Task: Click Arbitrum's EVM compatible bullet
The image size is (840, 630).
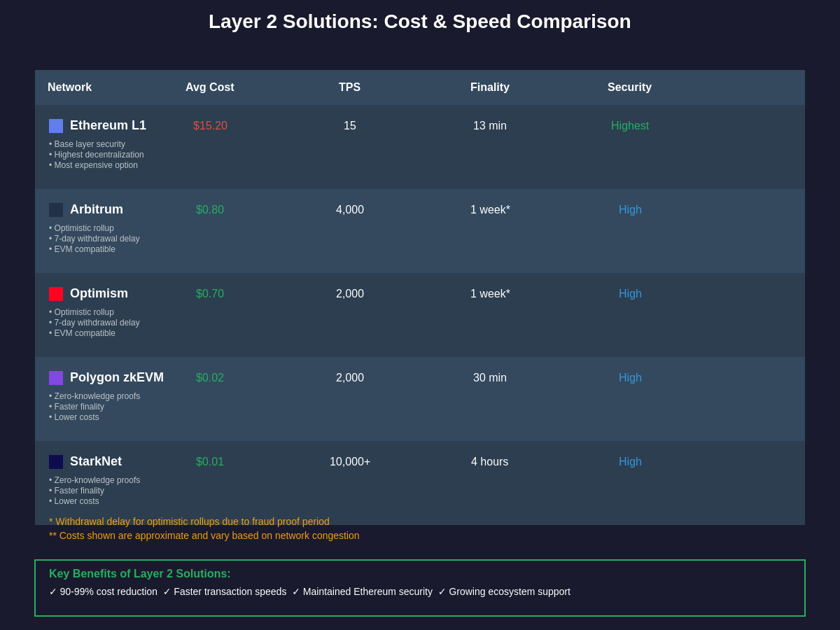Action: 83,249
